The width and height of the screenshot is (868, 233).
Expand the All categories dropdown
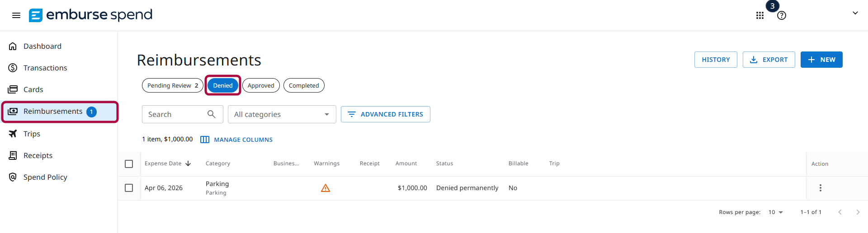click(282, 114)
